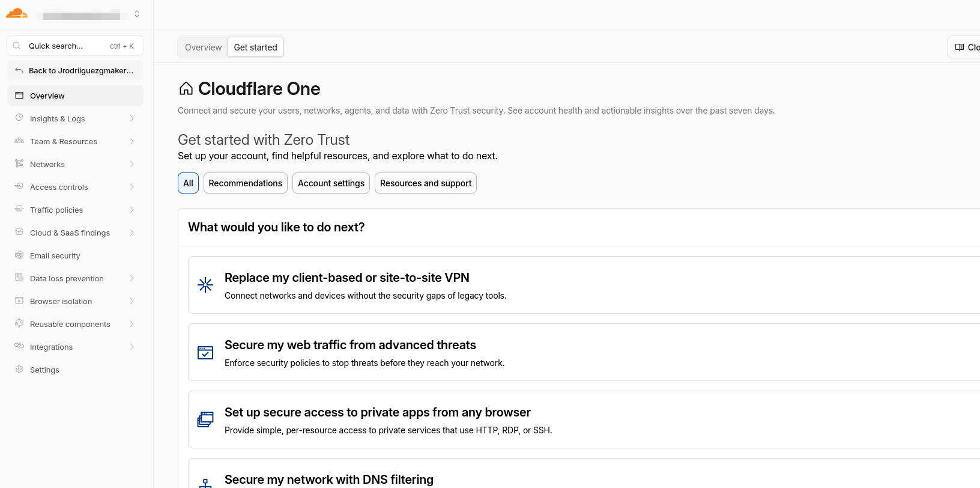Expand Traffic policies chevron

tap(132, 210)
